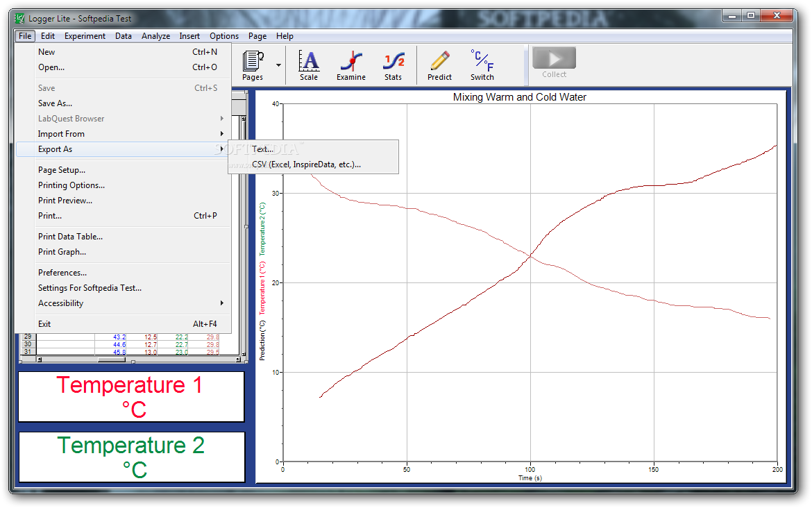Open Preferences...
Image resolution: width=812 pixels, height=508 pixels.
click(124, 272)
